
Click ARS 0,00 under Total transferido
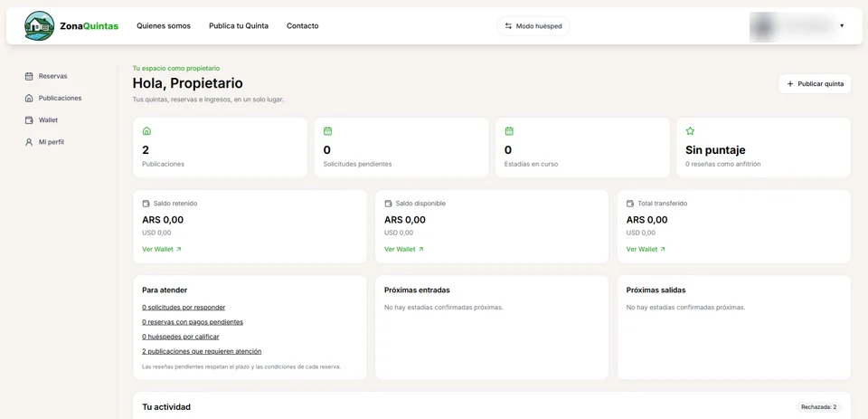pos(646,220)
